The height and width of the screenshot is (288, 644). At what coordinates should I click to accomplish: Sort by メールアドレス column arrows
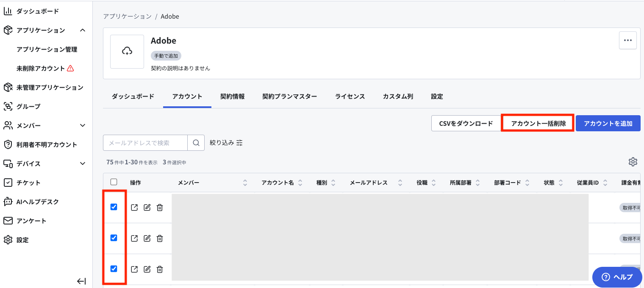[x=400, y=183]
